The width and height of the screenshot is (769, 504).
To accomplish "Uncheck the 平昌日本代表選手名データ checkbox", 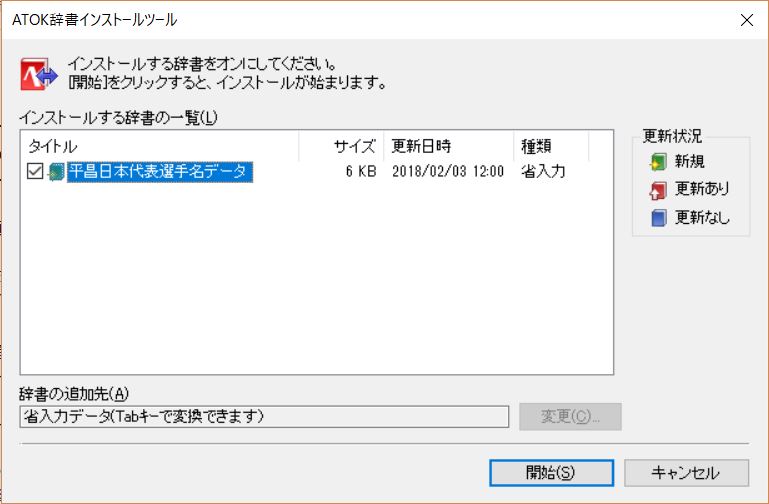I will 35,172.
